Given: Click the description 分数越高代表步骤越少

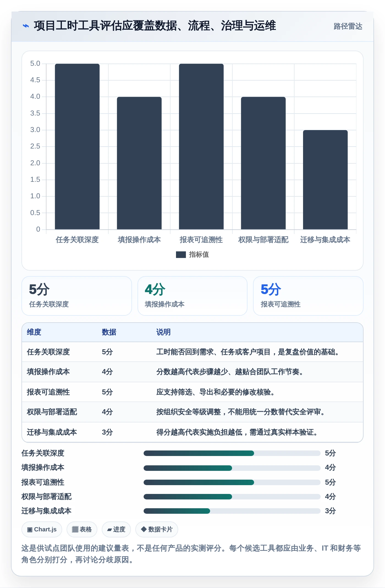Looking at the screenshot, I should 230,372.
